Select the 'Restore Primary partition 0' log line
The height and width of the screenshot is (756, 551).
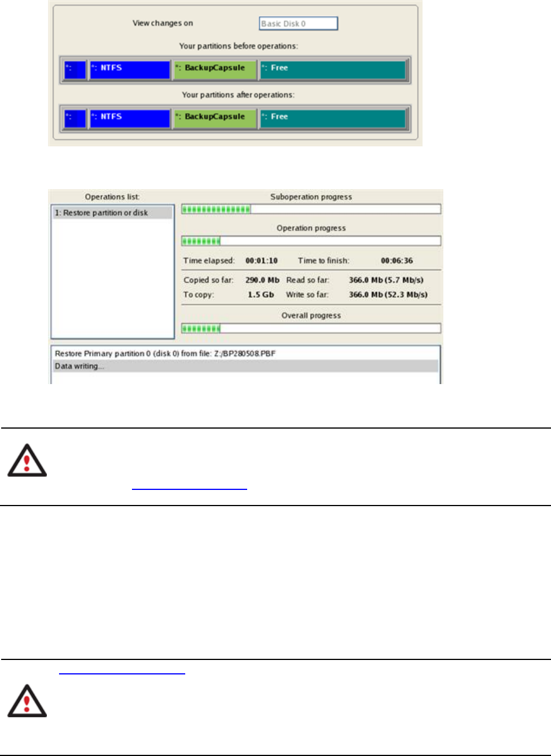(x=246, y=353)
